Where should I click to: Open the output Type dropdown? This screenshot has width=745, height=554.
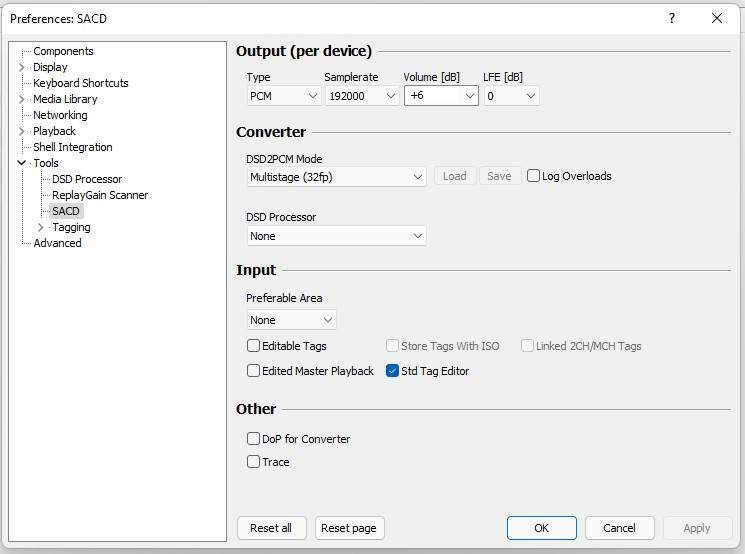point(283,96)
